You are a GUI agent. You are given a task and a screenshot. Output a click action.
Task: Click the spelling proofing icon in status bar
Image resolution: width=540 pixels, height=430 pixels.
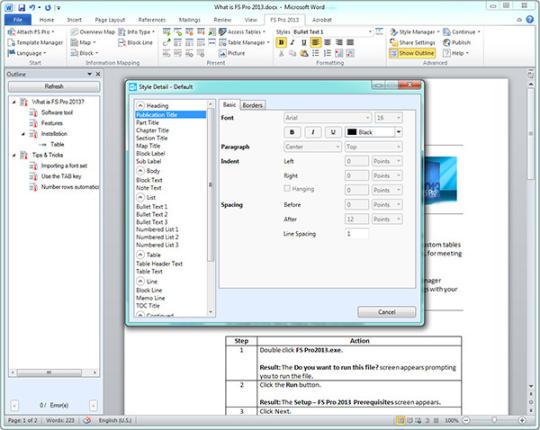pos(87,420)
